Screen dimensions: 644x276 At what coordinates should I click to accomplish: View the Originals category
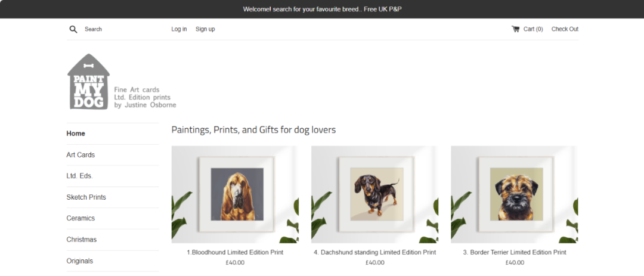click(79, 261)
